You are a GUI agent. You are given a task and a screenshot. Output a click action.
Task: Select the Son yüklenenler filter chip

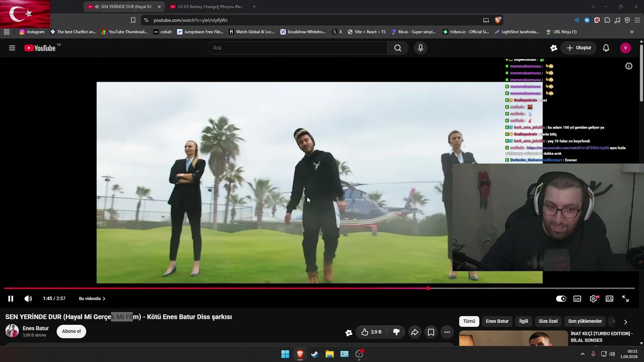(x=585, y=321)
